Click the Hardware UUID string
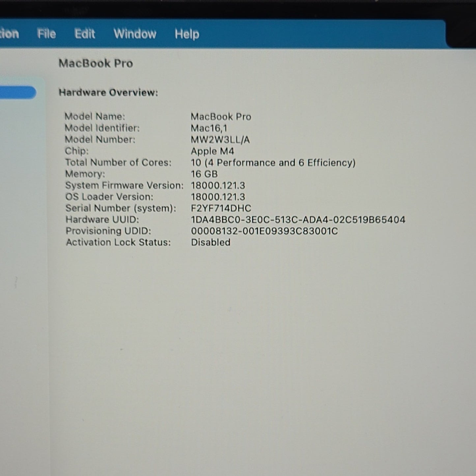476x476 pixels. point(298,220)
